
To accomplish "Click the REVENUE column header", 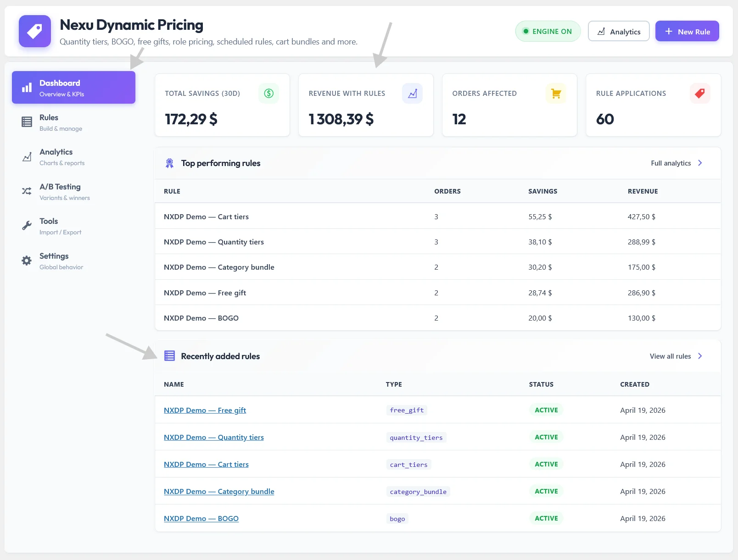I will click(643, 191).
